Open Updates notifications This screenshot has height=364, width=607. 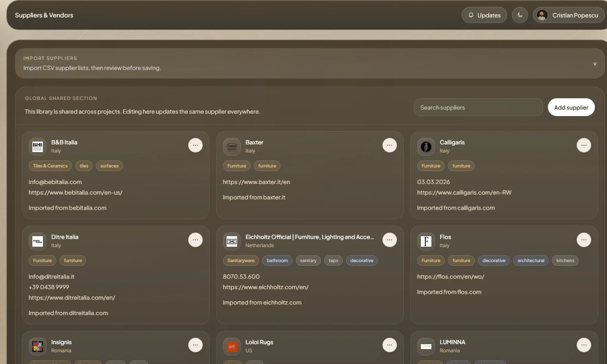(484, 15)
